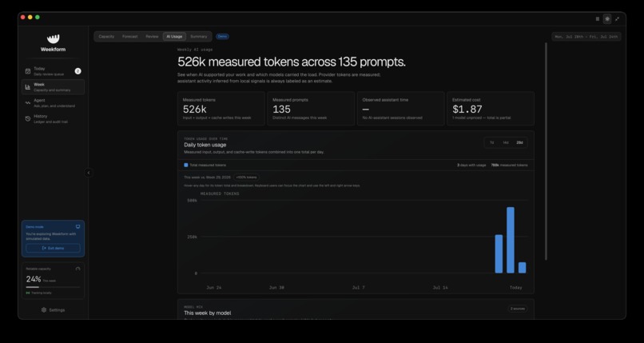Click the Observed assistant time card
644x343 pixels.
click(401, 109)
